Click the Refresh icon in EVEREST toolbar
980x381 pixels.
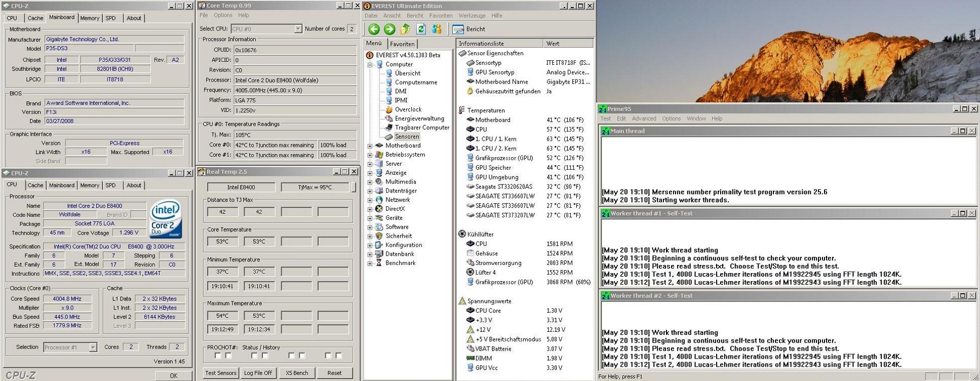(x=421, y=29)
